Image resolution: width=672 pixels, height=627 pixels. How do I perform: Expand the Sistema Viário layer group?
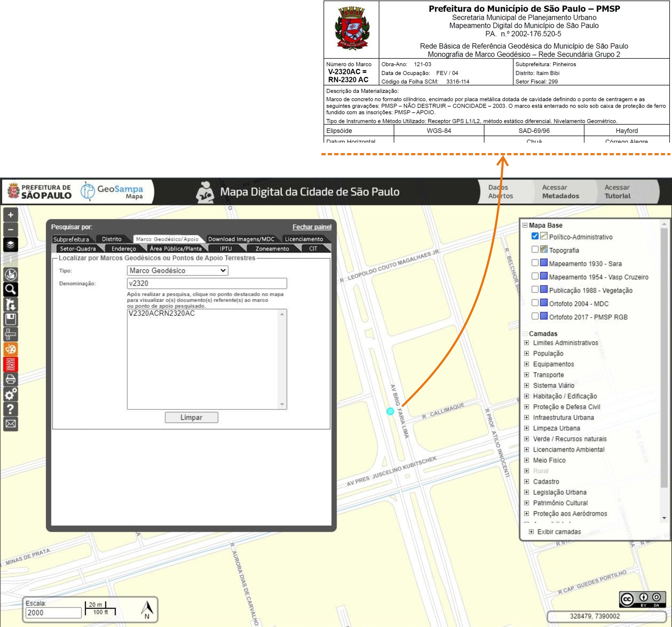point(526,385)
